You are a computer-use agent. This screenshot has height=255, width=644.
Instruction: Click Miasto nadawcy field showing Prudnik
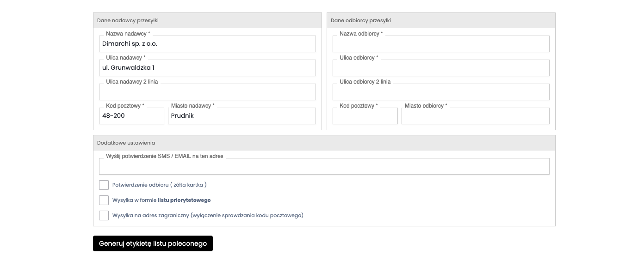pyautogui.click(x=242, y=116)
